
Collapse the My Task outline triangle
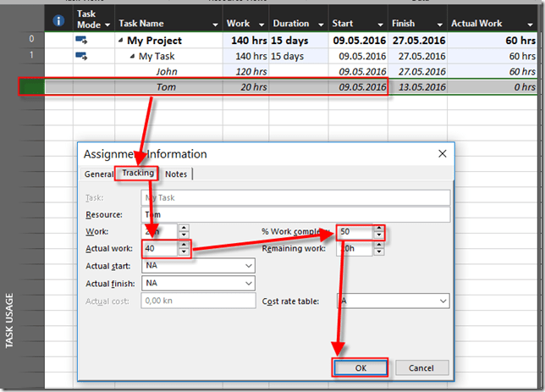coord(133,56)
